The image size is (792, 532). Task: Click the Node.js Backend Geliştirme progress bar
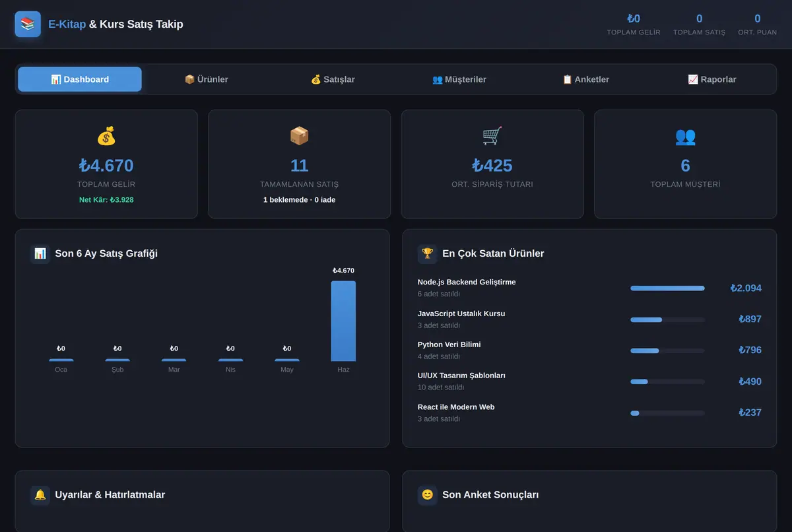(x=667, y=288)
